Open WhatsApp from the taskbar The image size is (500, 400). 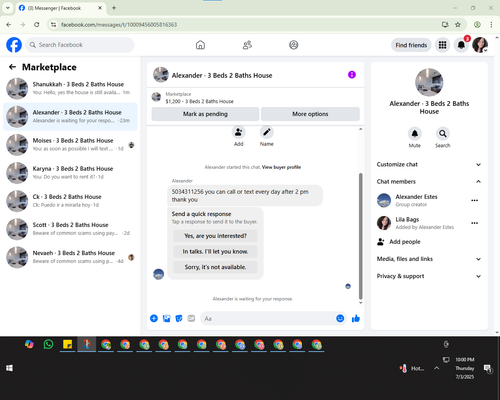point(48,344)
